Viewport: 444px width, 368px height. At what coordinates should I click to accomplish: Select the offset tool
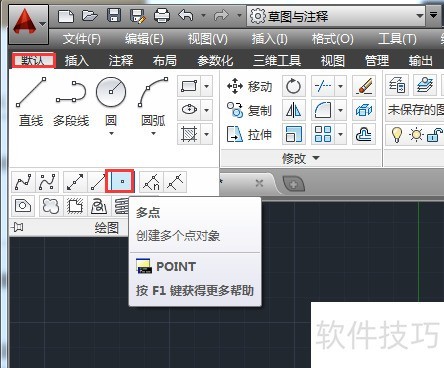pos(364,134)
